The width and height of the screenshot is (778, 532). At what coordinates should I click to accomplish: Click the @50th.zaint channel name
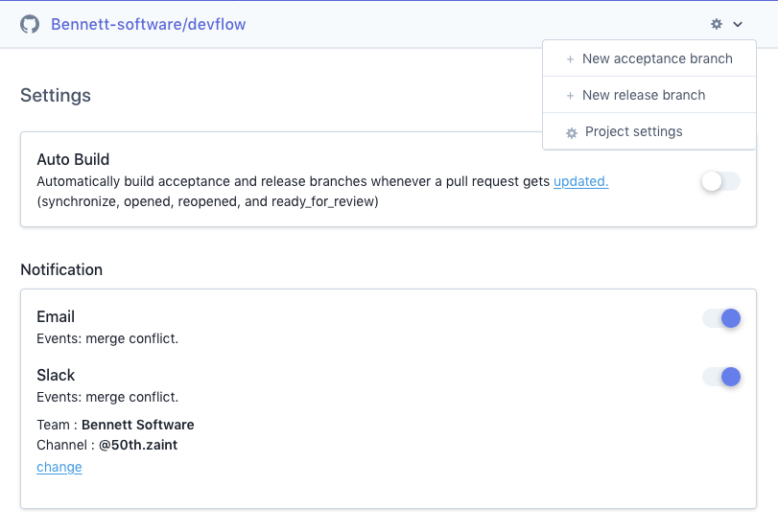click(144, 445)
